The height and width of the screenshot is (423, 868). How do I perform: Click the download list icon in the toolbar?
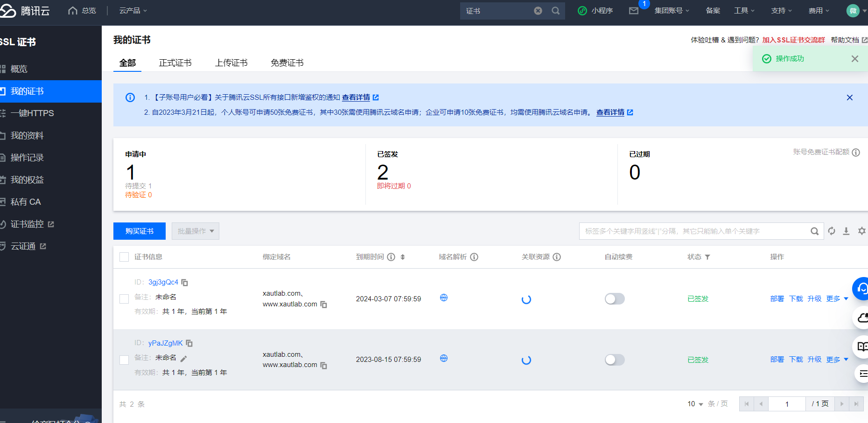[846, 231]
